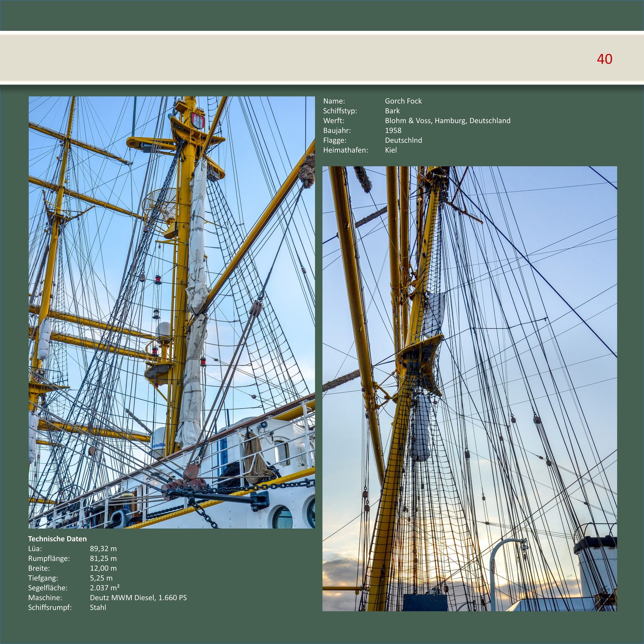Select the flag value 'Deutschlnd'
Image resolution: width=644 pixels, height=644 pixels.
(403, 140)
